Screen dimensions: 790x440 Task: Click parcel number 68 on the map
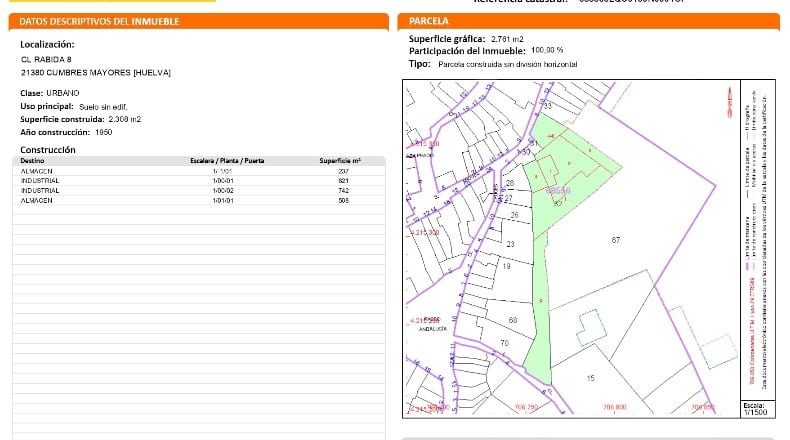coord(513,320)
